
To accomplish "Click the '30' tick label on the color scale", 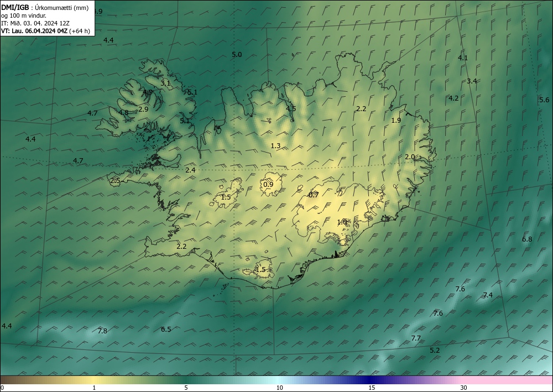I will coord(464,388).
